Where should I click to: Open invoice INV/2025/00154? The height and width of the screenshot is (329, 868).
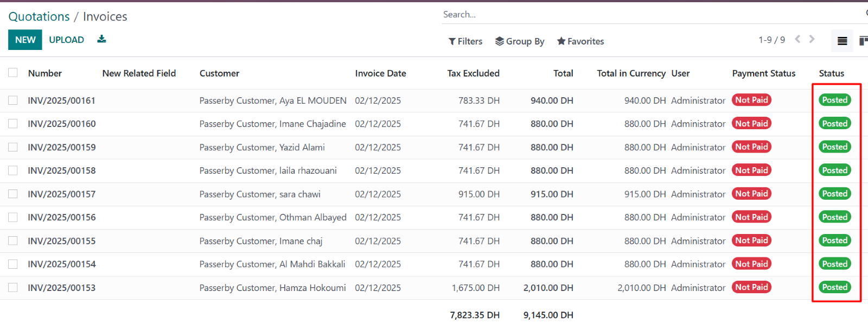(61, 264)
